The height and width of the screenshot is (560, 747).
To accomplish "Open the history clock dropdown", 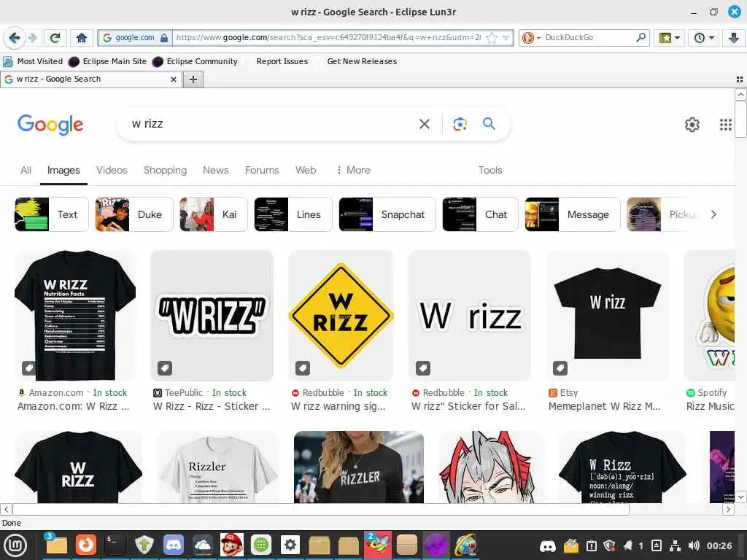I will tap(704, 38).
